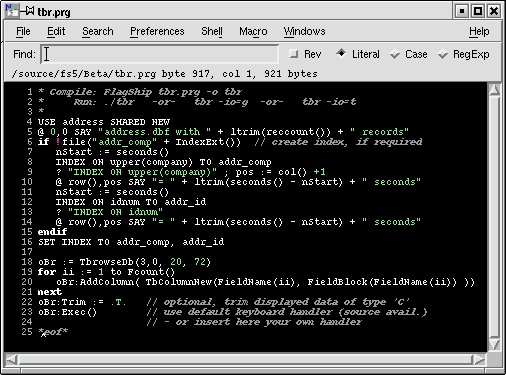Click 'TbrowseDb(3,0, 20, 72)' on line 18
This screenshot has height=375, width=506.
(145, 262)
